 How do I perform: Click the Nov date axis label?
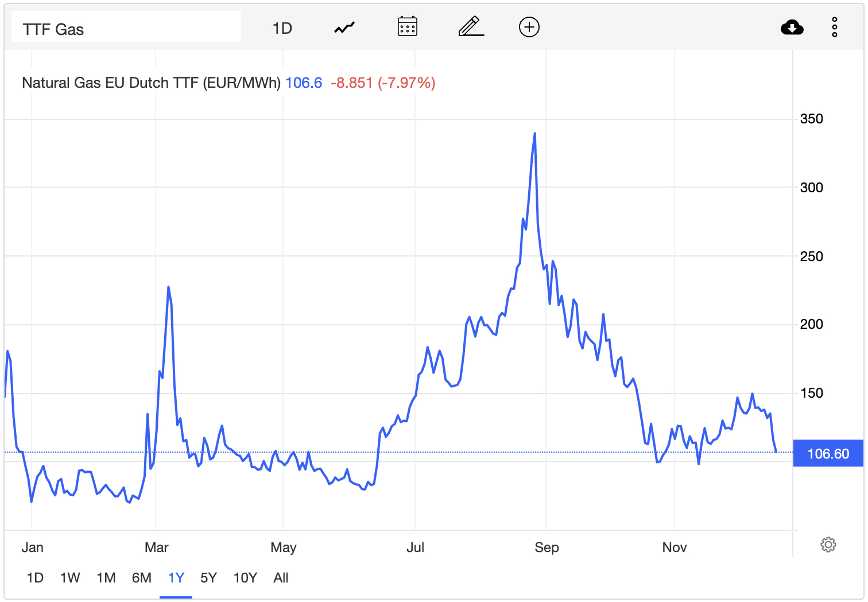click(x=675, y=547)
